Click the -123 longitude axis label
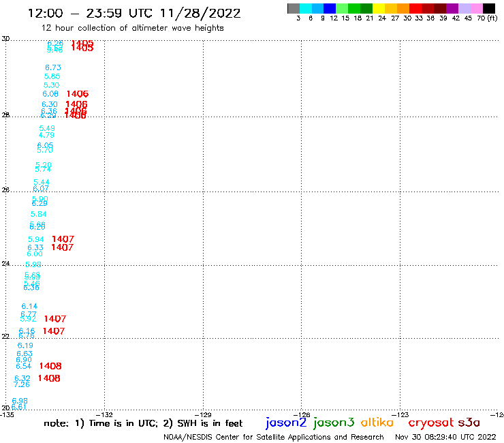This screenshot has height=443, width=504. [400, 414]
